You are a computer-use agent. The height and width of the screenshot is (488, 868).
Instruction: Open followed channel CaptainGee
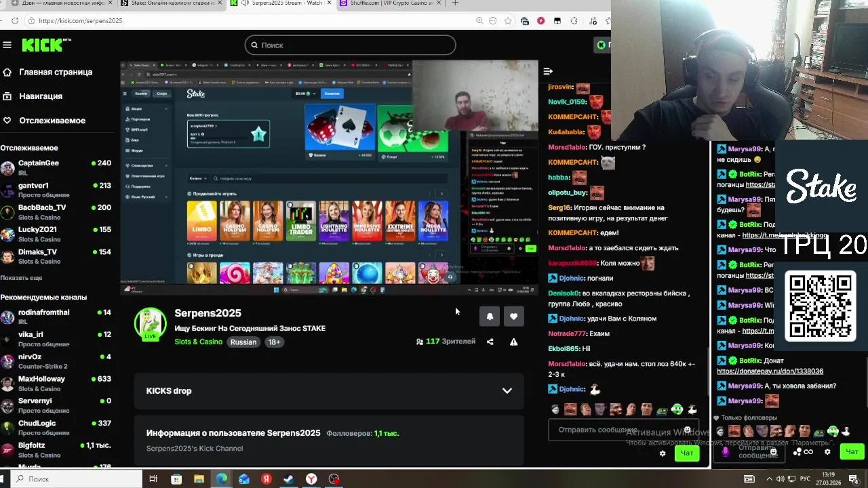coord(56,167)
